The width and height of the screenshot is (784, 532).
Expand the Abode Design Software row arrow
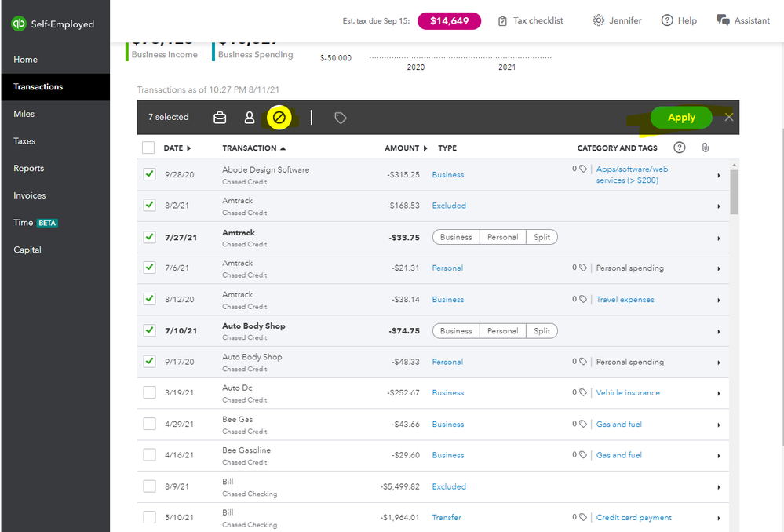(719, 176)
